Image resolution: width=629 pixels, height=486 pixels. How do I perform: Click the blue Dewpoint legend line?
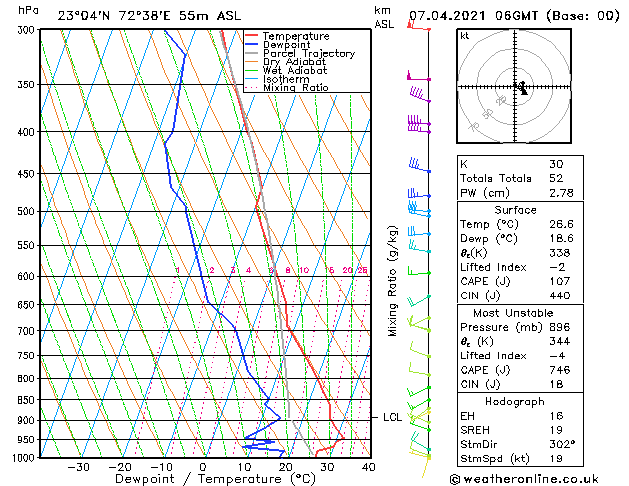tap(251, 44)
